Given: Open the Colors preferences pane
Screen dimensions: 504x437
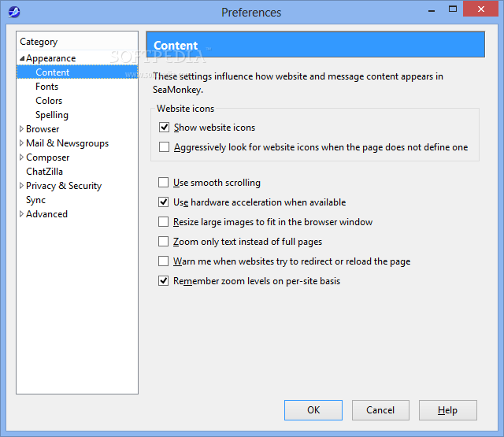Looking at the screenshot, I should point(49,101).
